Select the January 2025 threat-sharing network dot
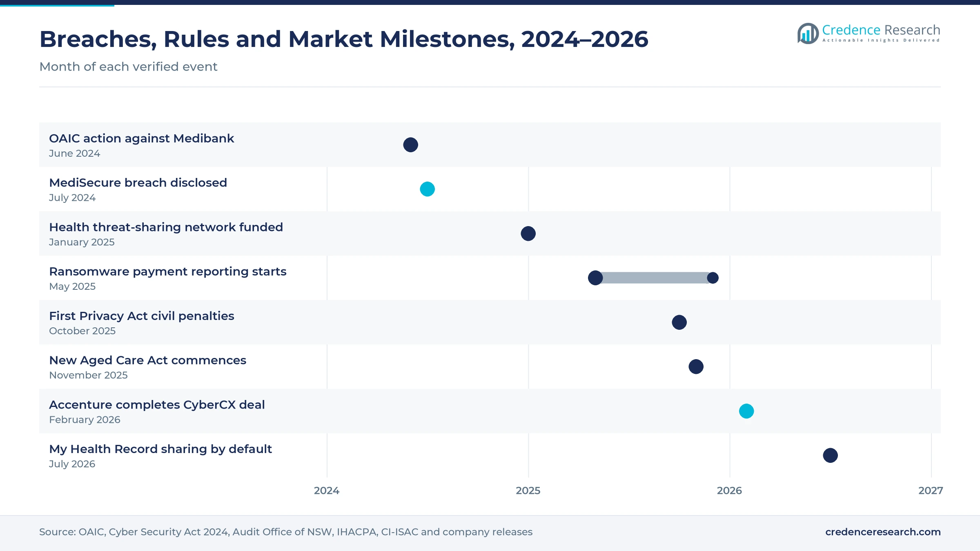This screenshot has width=980, height=551. tap(528, 233)
